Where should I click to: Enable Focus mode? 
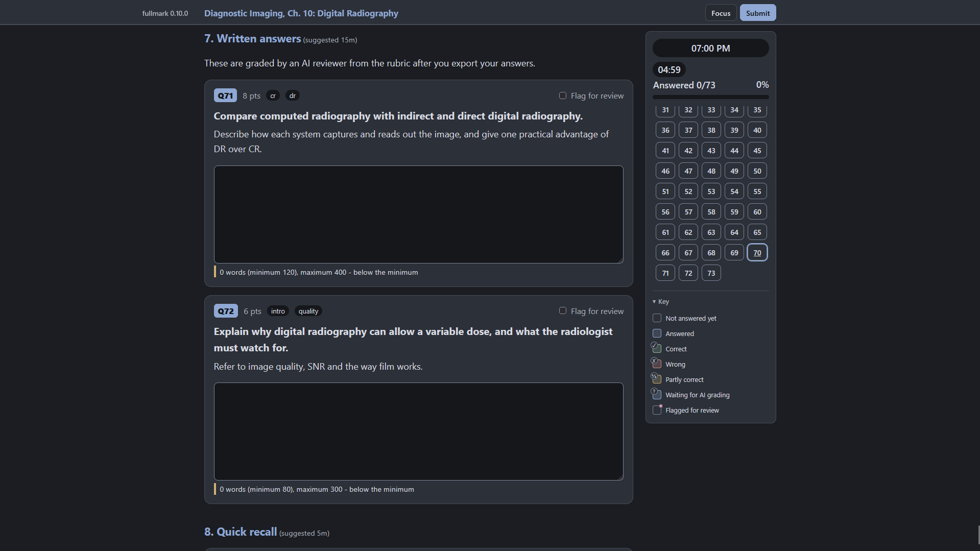pyautogui.click(x=721, y=13)
